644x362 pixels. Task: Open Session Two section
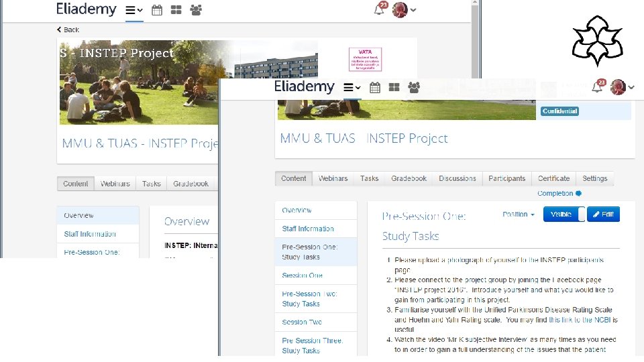coord(316,322)
